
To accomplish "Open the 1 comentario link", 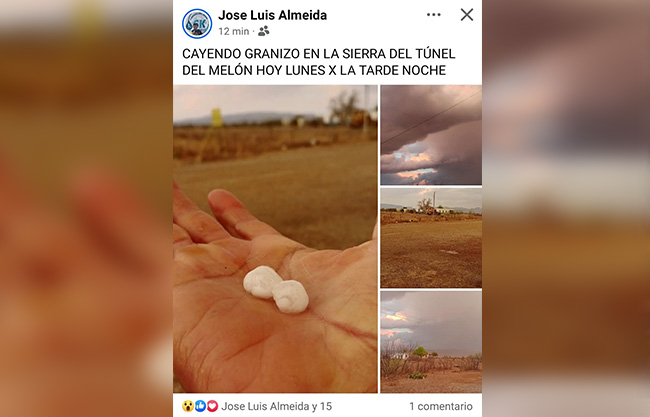I will (441, 406).
